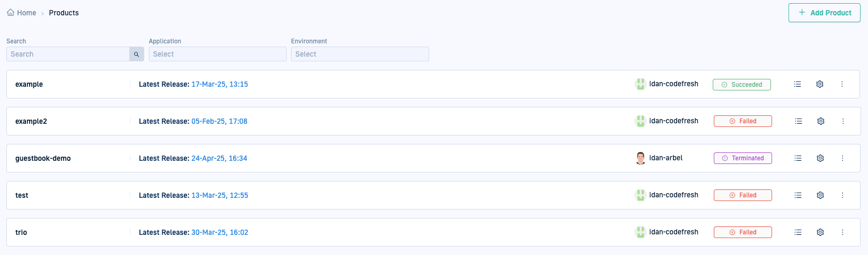The height and width of the screenshot is (255, 868).
Task: Open release 24-Apr-25, 16:34 link
Action: [x=219, y=158]
